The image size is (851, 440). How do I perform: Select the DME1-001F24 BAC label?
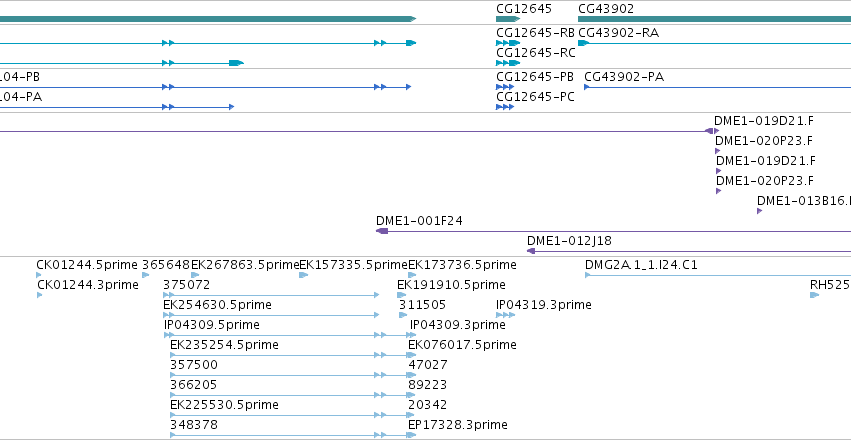[419, 221]
